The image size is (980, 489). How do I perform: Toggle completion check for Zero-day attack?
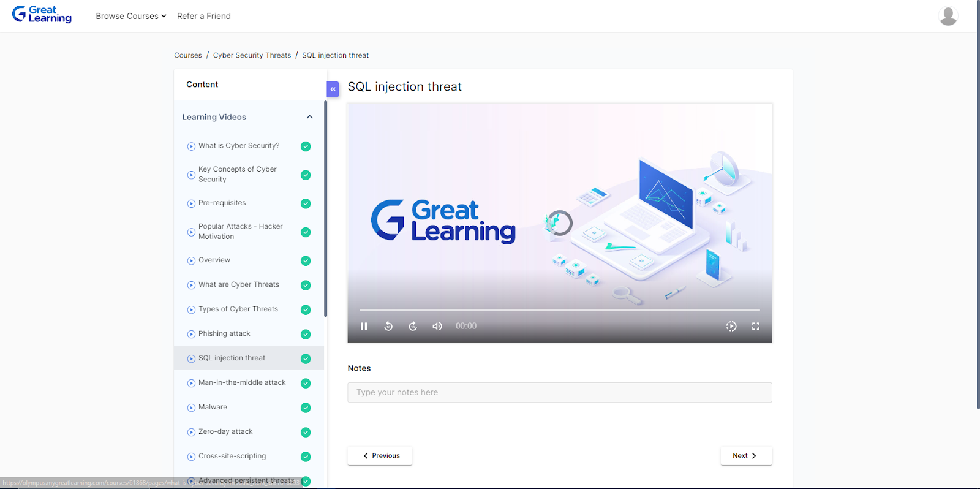point(306,433)
